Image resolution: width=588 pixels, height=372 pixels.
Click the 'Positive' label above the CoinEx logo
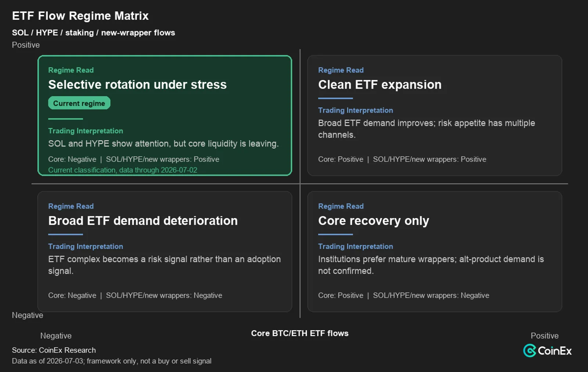pyautogui.click(x=545, y=336)
